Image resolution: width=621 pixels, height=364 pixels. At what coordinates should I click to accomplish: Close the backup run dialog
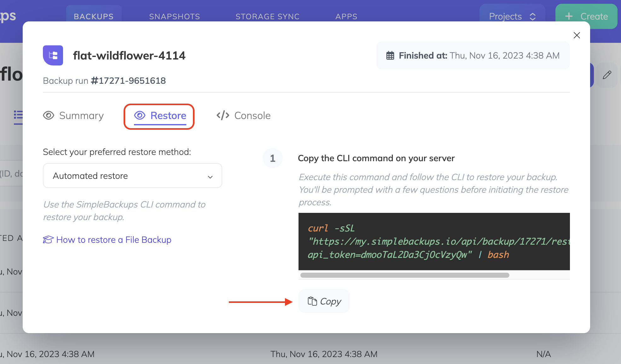[x=577, y=35]
